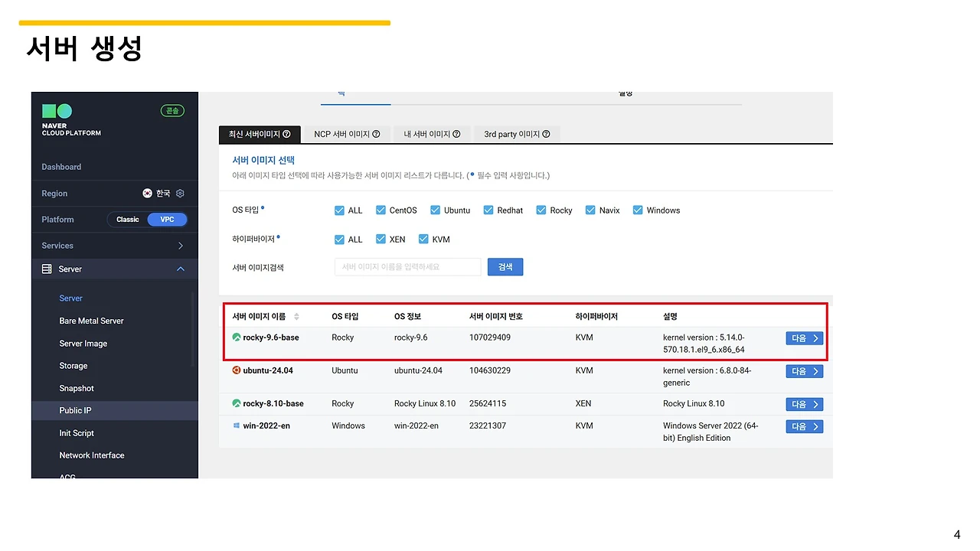
Task: Toggle the Rocky checkbox
Action: tap(541, 210)
